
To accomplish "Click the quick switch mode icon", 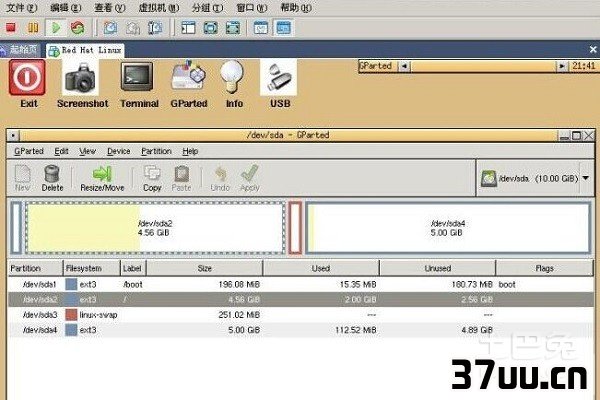I will [233, 28].
